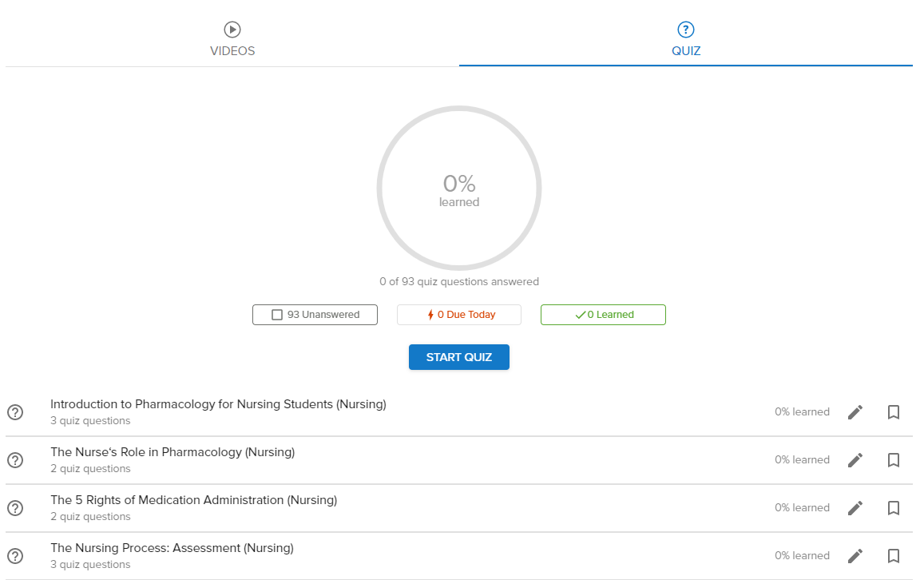924x580 pixels.
Task: Toggle the 0 Learned filter
Action: tap(603, 315)
